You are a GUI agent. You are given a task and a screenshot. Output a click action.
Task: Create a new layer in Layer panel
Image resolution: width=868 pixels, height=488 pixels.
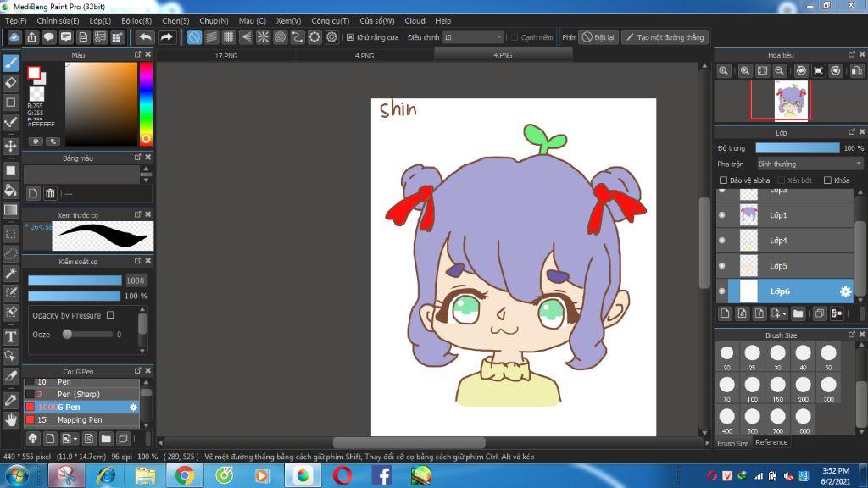pos(726,313)
